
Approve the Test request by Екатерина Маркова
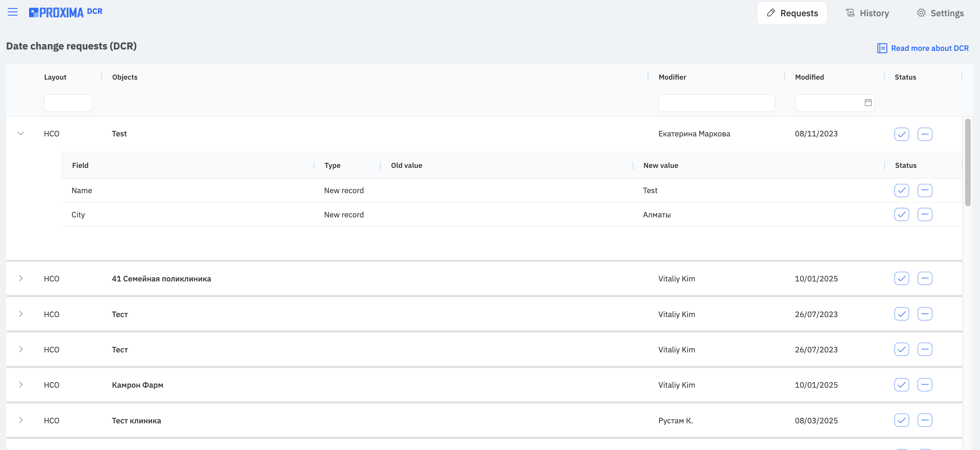point(901,134)
